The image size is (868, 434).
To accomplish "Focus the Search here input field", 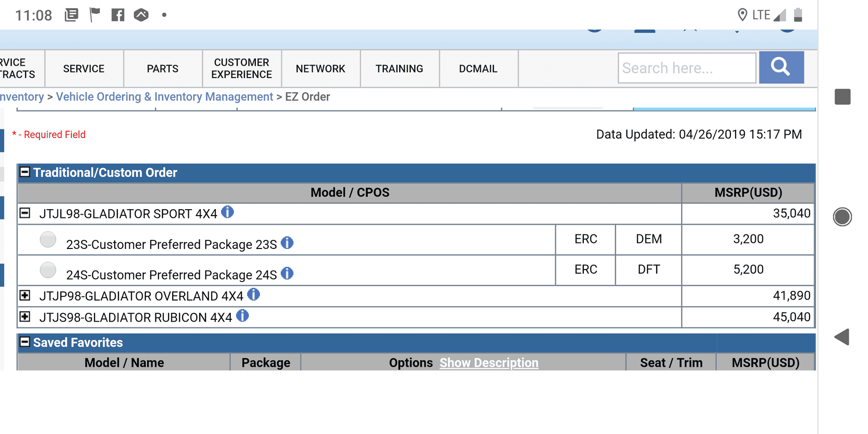I will click(687, 68).
